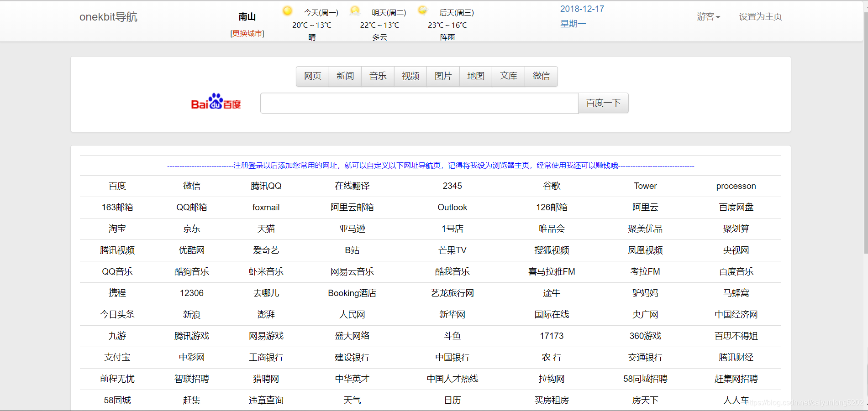The image size is (868, 411).
Task: Select the 音乐 search tab
Action: pyautogui.click(x=378, y=76)
